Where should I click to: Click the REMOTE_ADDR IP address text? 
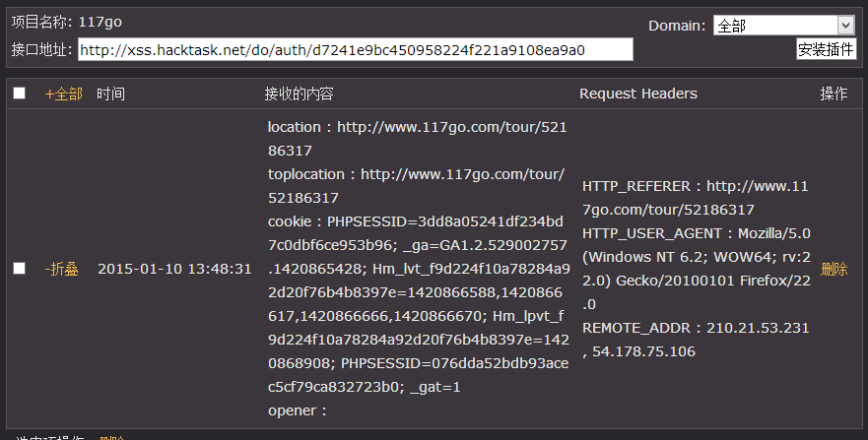[x=696, y=340]
